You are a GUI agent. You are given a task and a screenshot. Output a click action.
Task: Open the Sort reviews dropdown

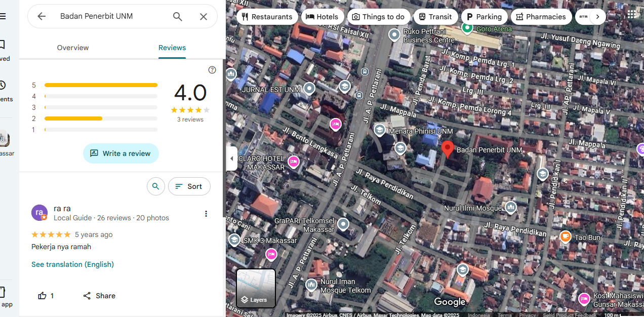click(x=189, y=186)
